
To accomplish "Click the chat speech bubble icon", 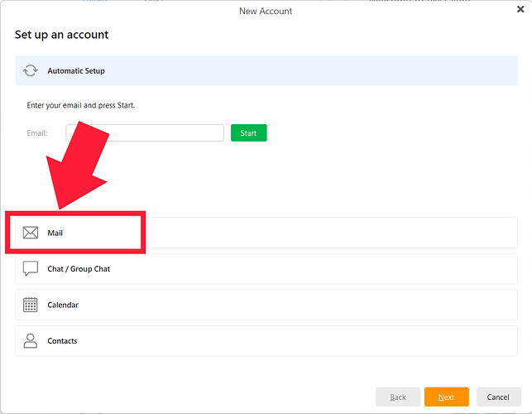I will (31, 269).
